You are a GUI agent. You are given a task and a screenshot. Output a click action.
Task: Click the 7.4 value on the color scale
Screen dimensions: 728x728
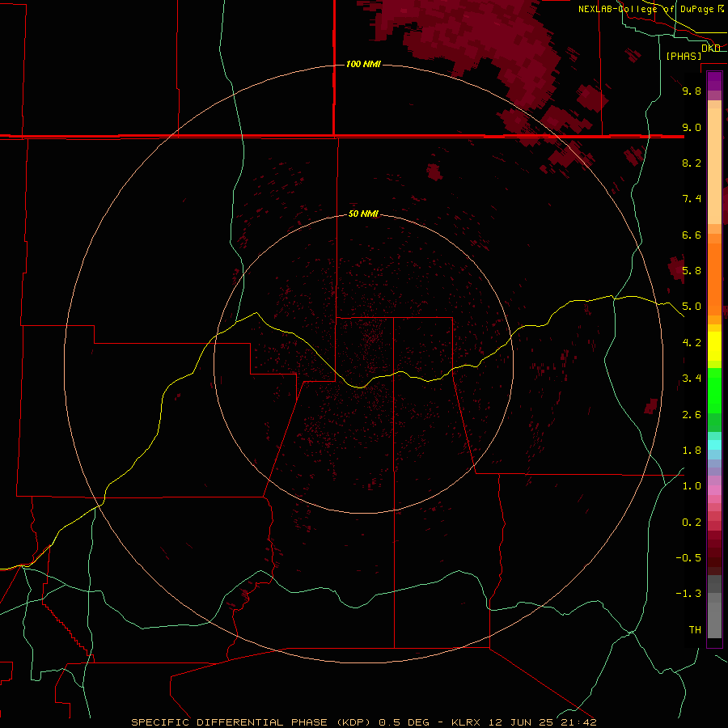point(692,199)
